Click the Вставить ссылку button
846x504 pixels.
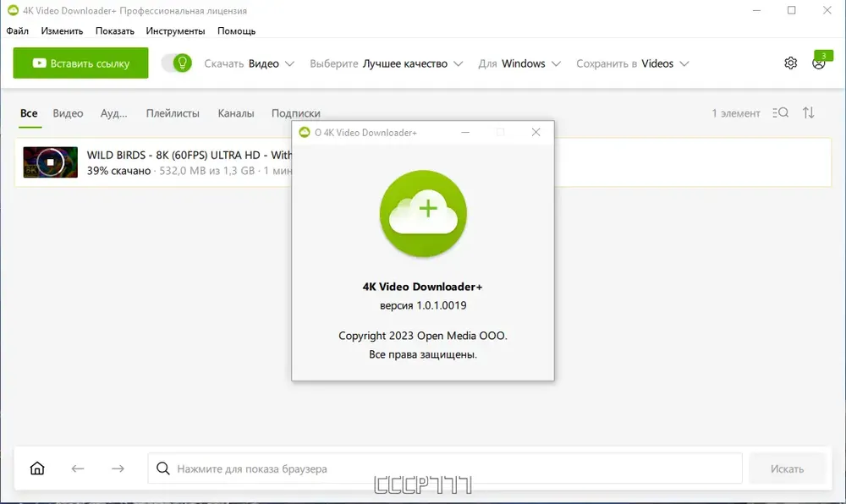click(x=81, y=63)
